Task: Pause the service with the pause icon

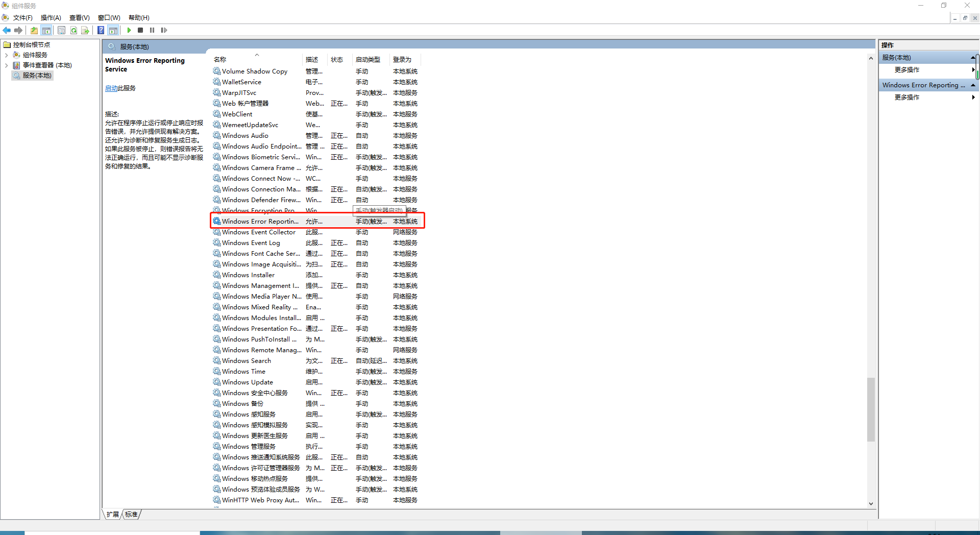Action: pos(152,30)
